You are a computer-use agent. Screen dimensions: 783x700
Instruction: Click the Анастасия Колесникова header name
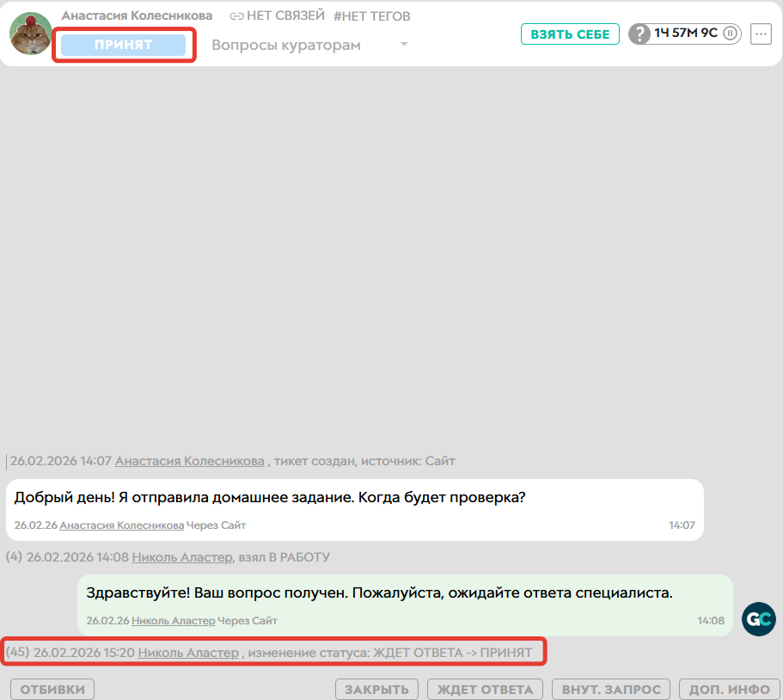(137, 16)
